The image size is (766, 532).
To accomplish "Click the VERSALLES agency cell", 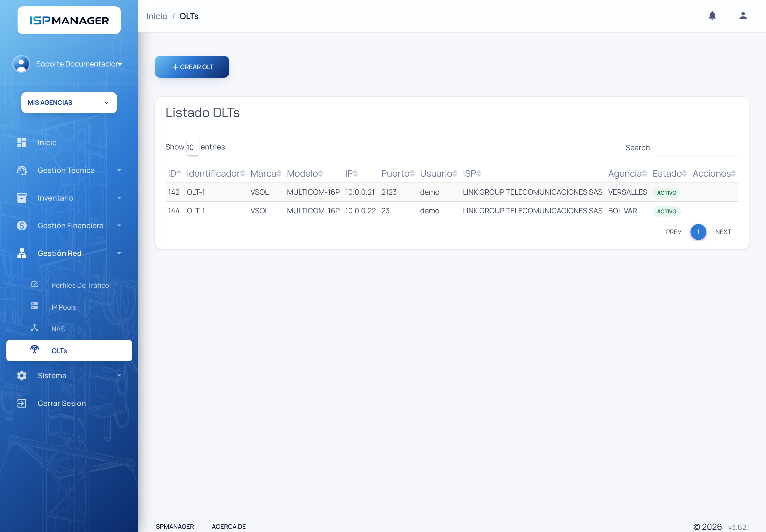I will [627, 192].
